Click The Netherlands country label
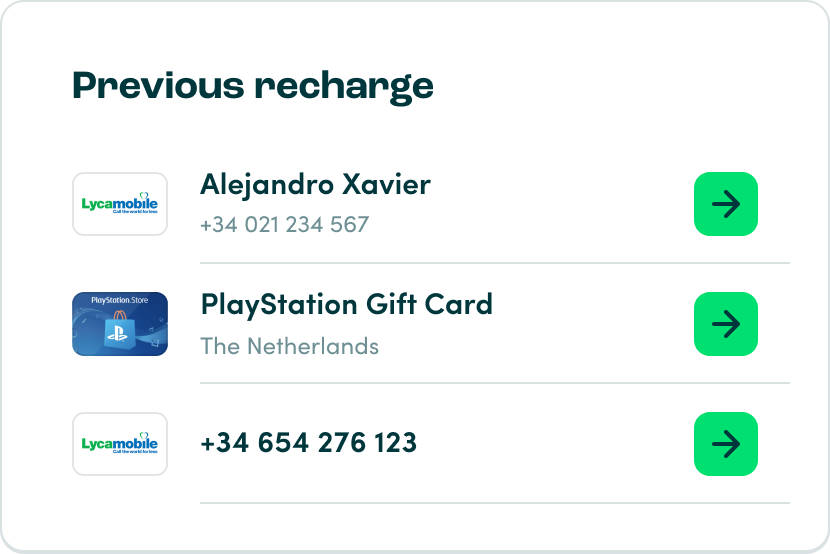830x554 pixels. [289, 346]
